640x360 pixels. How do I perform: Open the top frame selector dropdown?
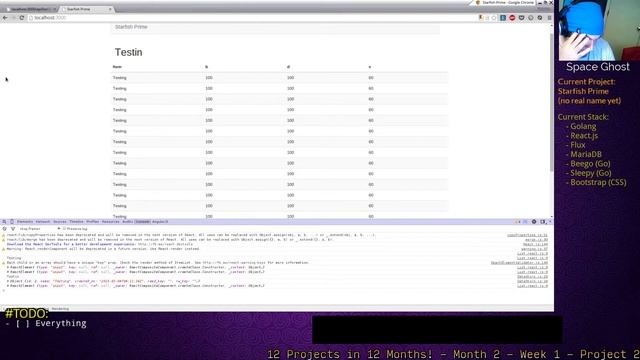click(x=40, y=229)
